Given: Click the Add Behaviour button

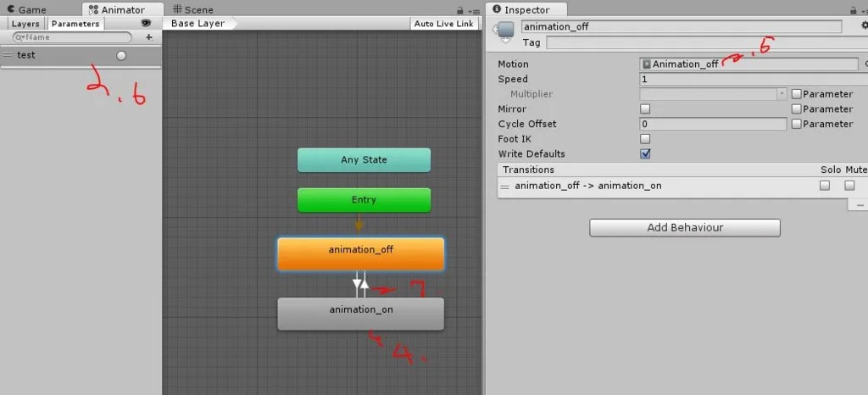Looking at the screenshot, I should [684, 228].
